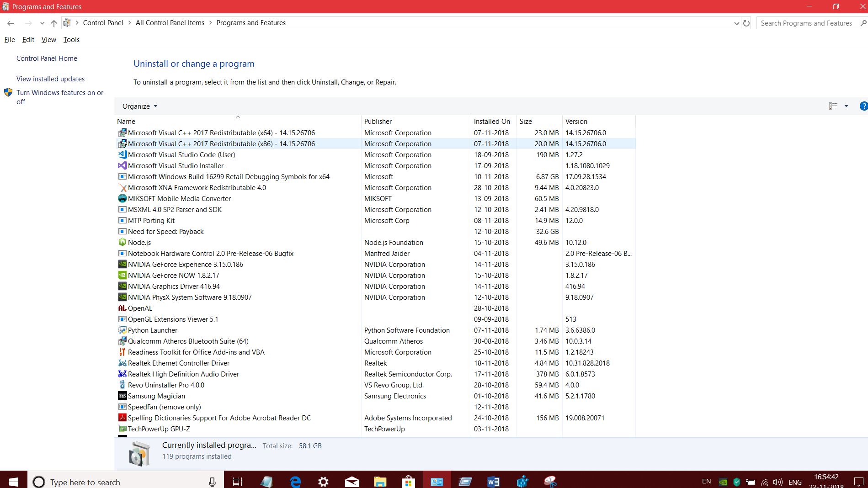The width and height of the screenshot is (868, 488).
Task: Click the Visual Studio Code program icon
Action: 122,154
